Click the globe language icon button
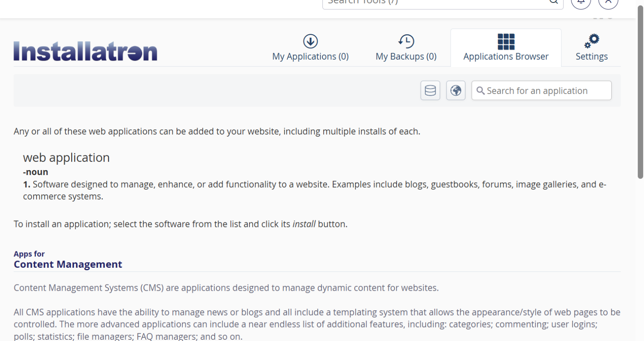This screenshot has height=341, width=644. [456, 90]
